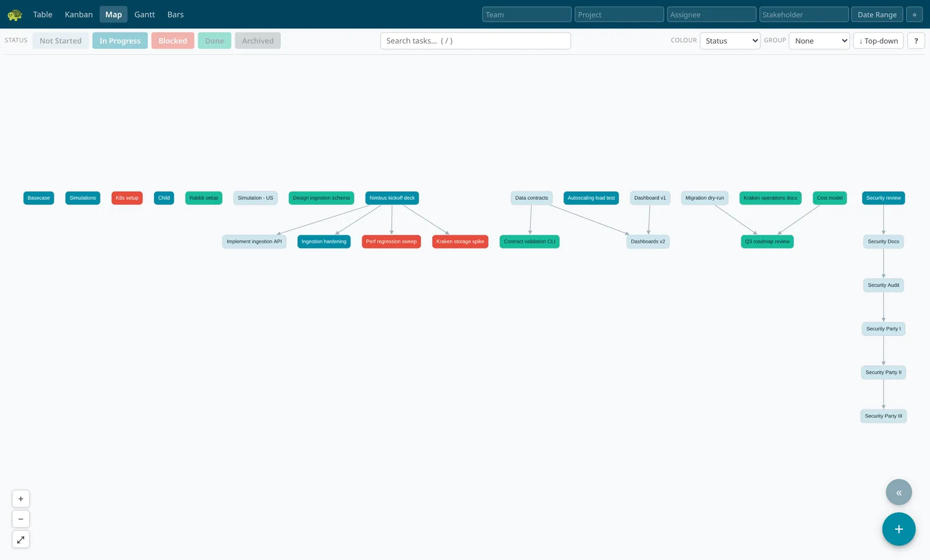Select the Security Docs node

(884, 242)
